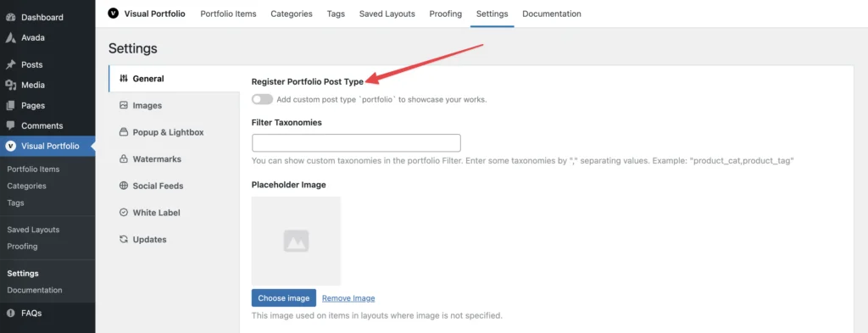Click the Visual Portfolio header logo
The width and height of the screenshot is (868, 333).
point(114,14)
